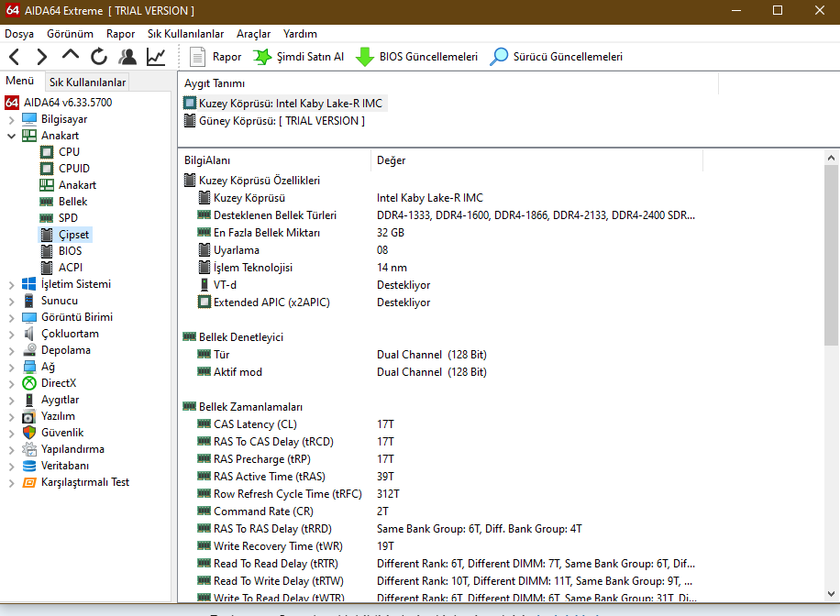Image resolution: width=840 pixels, height=616 pixels.
Task: Move up one level using up arrow
Action: [x=71, y=55]
